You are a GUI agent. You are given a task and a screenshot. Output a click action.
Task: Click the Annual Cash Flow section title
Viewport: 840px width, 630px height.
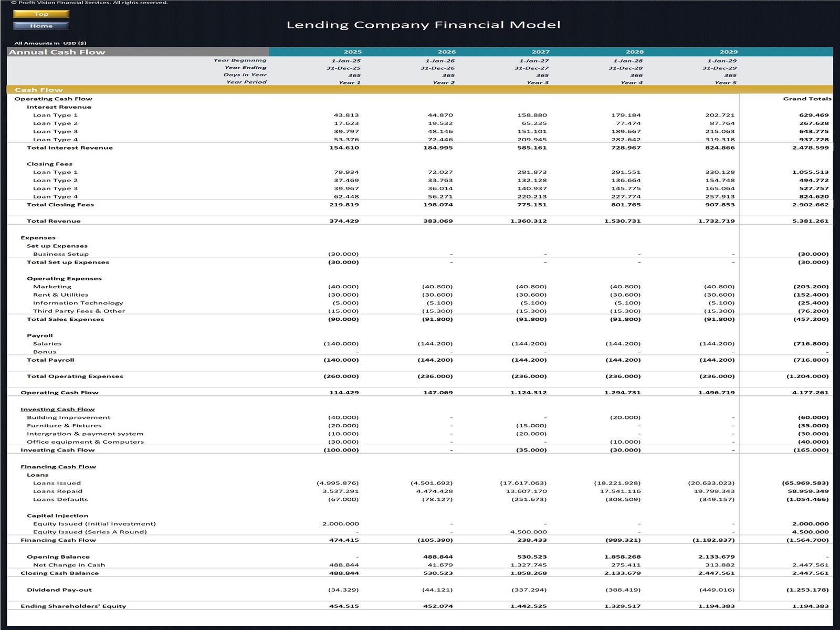[57, 52]
